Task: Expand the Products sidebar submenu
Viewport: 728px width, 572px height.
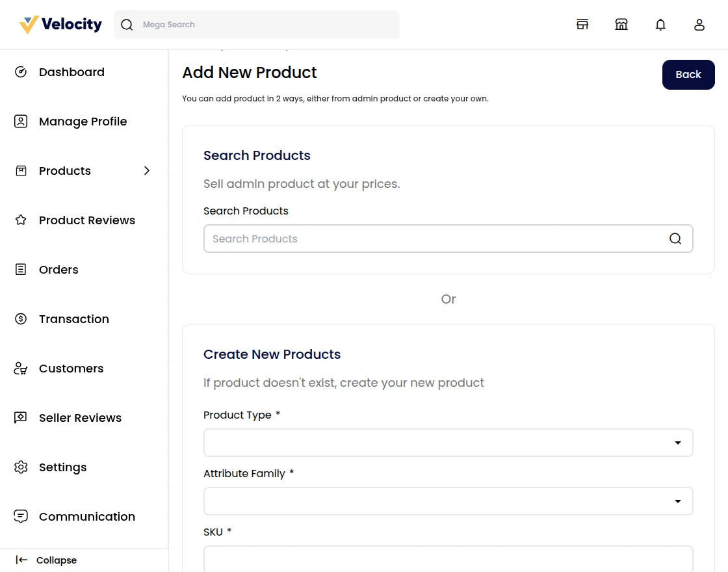Action: [x=147, y=170]
